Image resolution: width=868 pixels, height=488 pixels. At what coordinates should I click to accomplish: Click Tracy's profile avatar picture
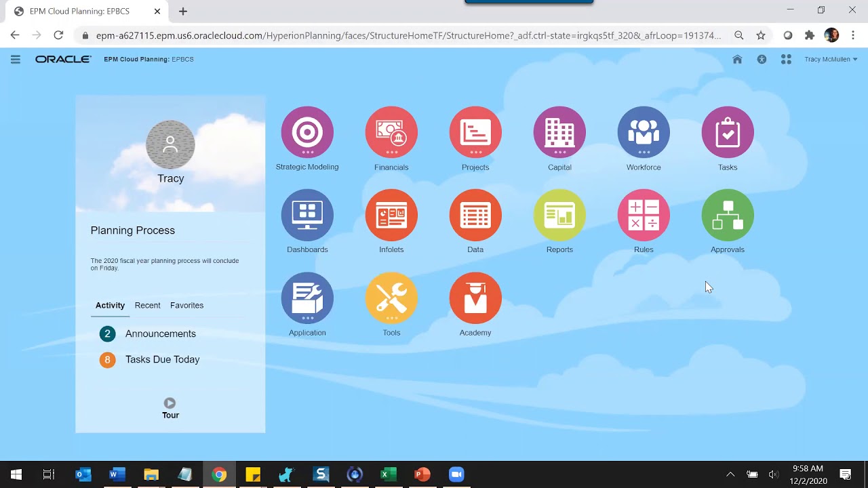(170, 144)
